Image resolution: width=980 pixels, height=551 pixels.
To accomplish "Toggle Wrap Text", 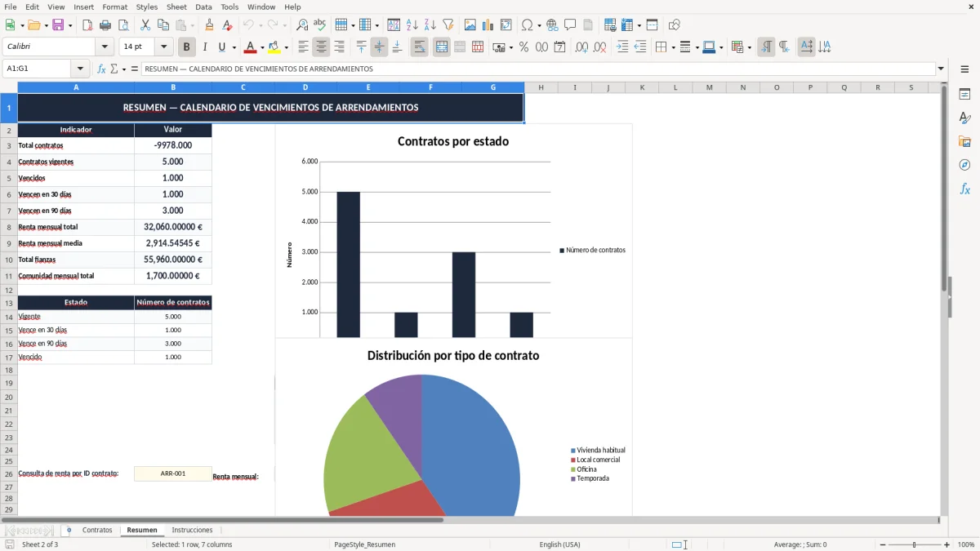I will click(420, 47).
